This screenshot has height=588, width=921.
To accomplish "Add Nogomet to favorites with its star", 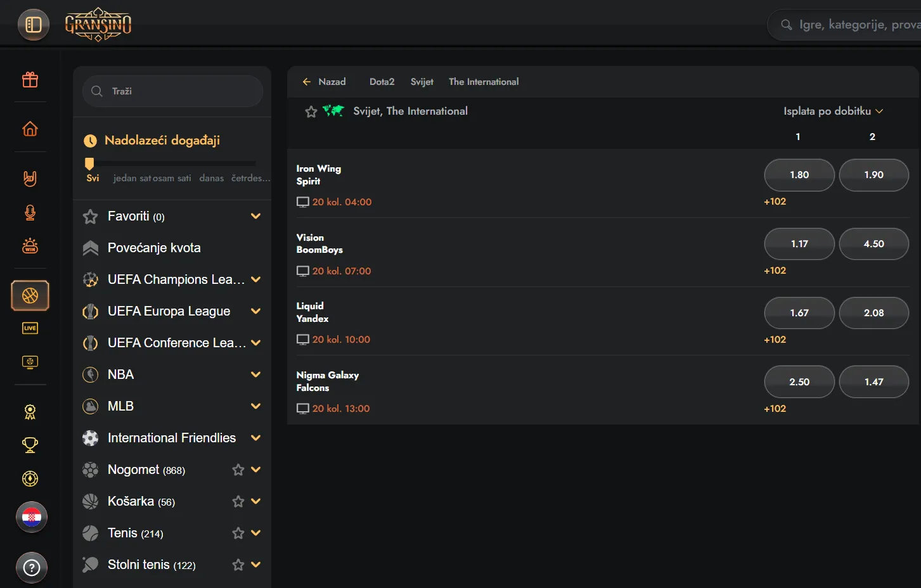I will pos(238,470).
